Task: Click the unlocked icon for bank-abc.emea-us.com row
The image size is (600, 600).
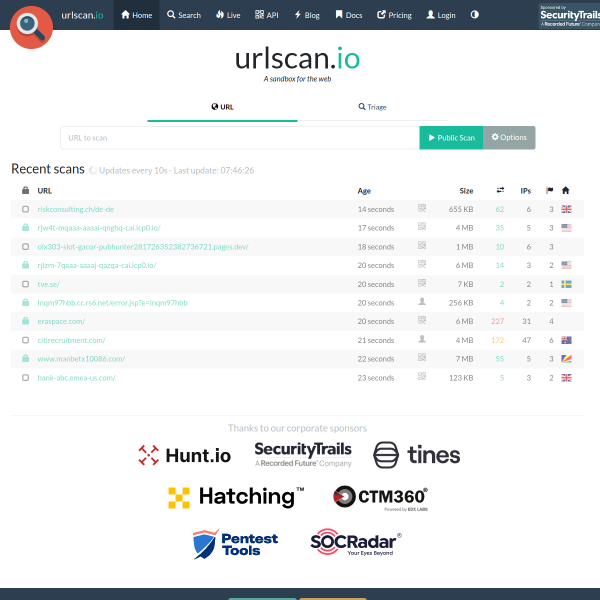Action: point(26,377)
